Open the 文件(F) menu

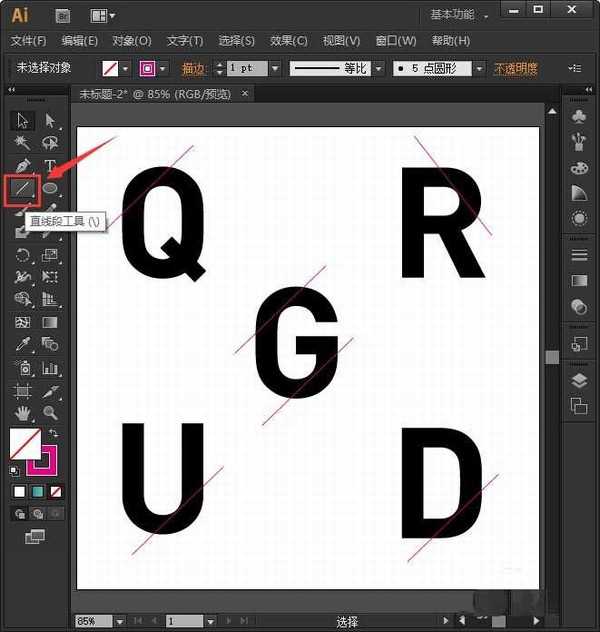click(28, 41)
